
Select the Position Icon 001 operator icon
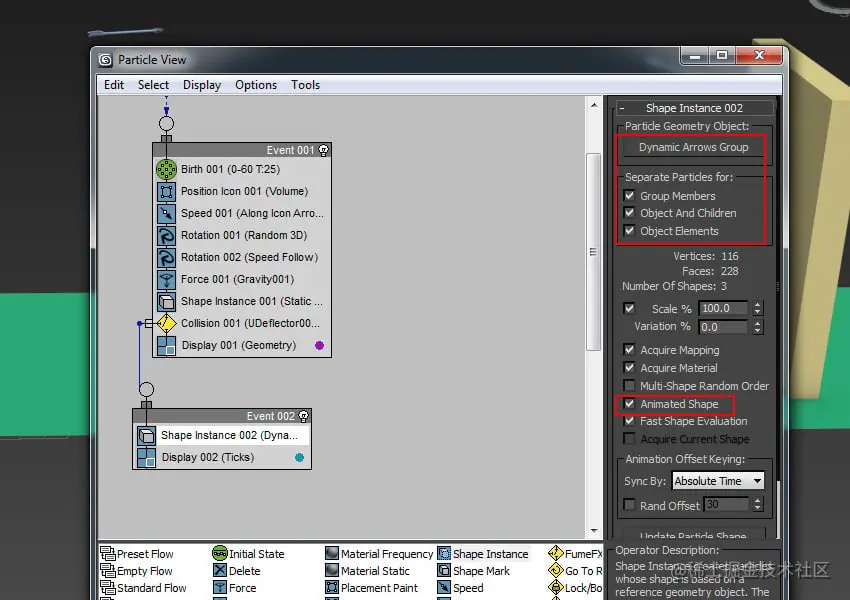(166, 191)
